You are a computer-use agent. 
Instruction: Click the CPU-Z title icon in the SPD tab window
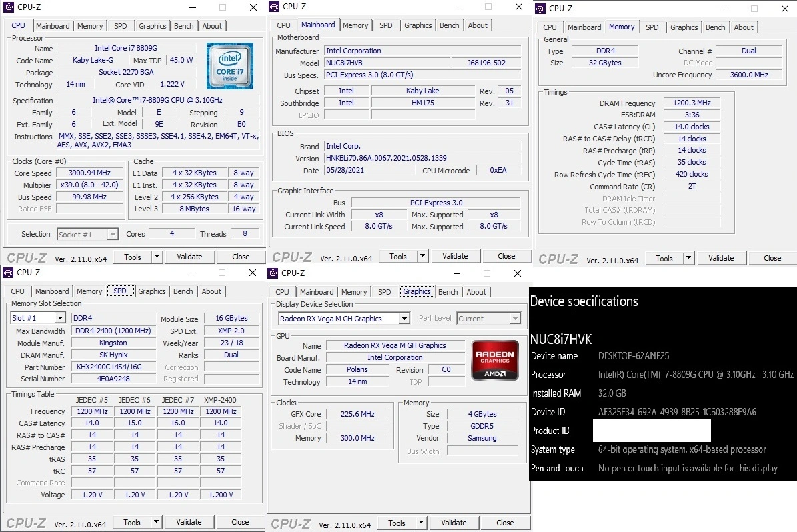(8, 273)
